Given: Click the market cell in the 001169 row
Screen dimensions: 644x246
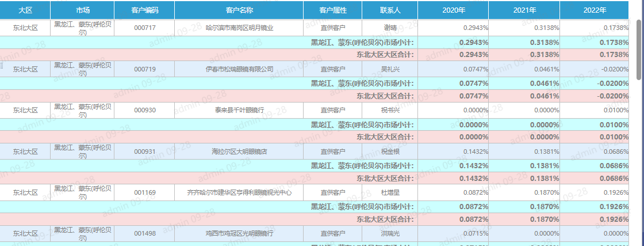Looking at the screenshot, I should click(83, 192).
